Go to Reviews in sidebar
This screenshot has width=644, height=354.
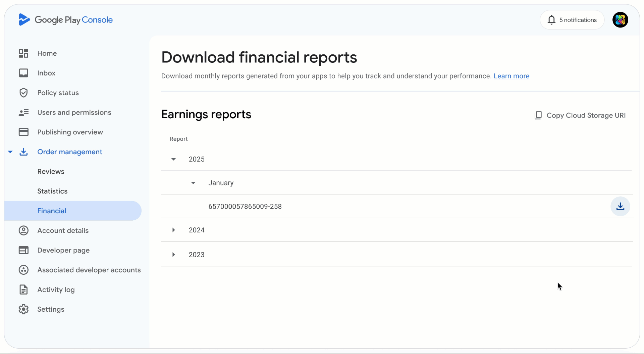(x=51, y=172)
